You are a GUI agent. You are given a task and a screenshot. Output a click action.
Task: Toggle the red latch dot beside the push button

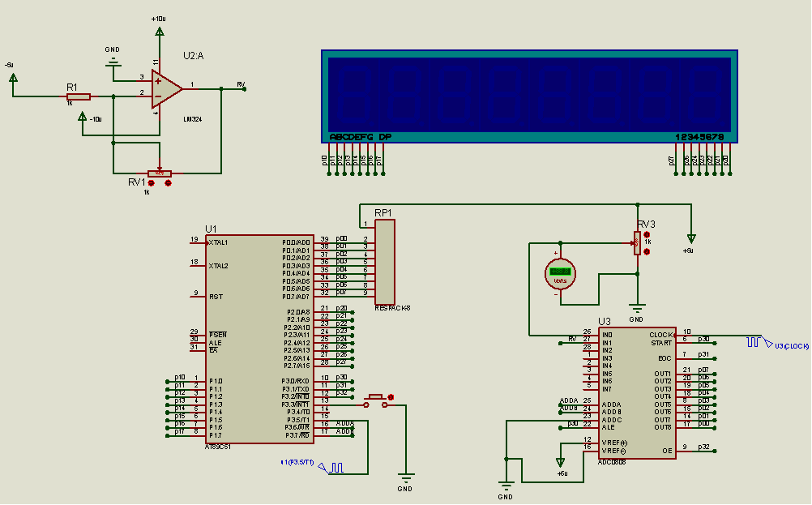[x=391, y=397]
